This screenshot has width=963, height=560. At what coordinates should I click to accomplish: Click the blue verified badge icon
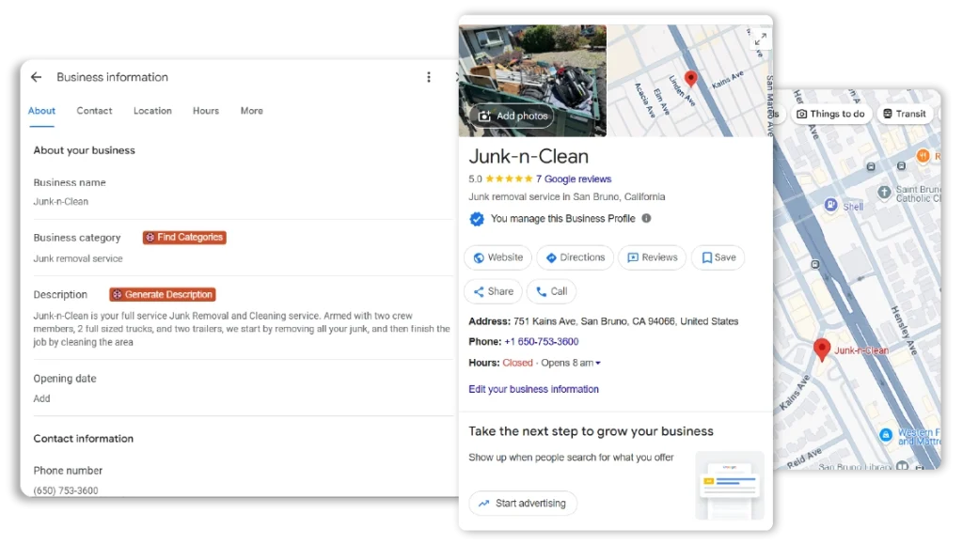coord(477,219)
